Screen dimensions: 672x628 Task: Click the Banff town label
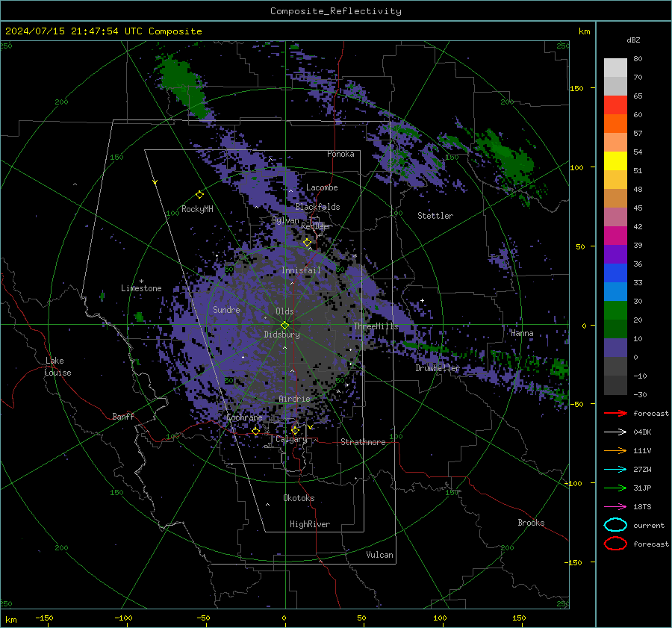pos(123,416)
